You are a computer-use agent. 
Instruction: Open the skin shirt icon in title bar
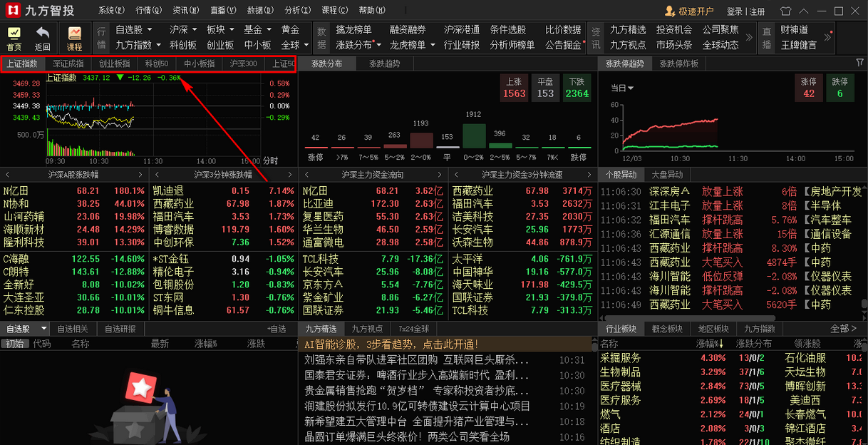point(786,11)
